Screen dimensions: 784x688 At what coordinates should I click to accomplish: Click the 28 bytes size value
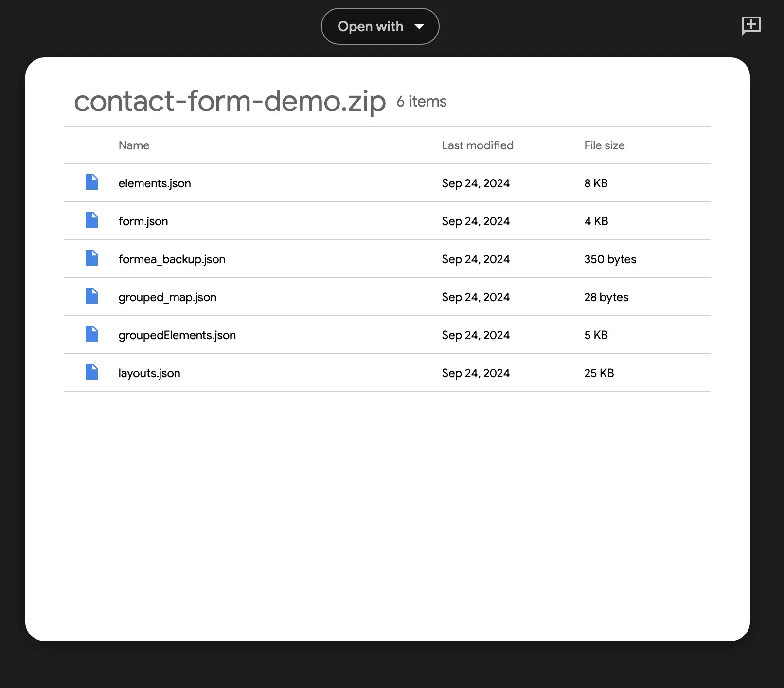[606, 297]
